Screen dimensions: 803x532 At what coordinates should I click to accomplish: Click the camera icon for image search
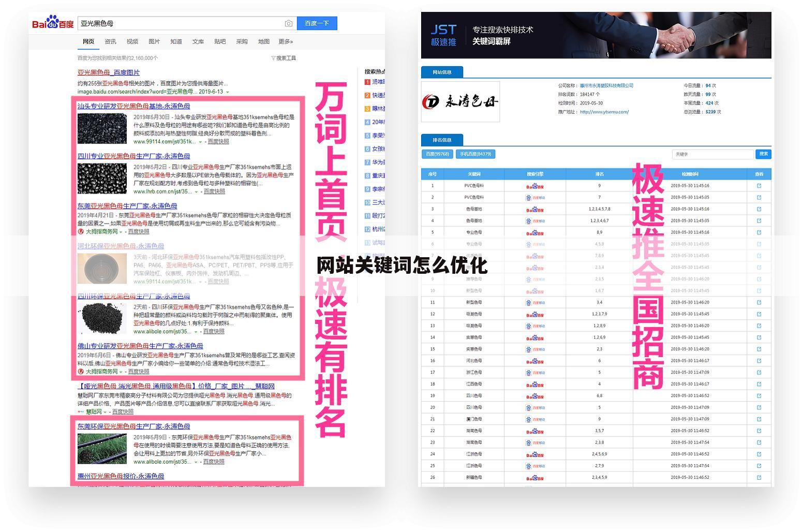[x=289, y=23]
